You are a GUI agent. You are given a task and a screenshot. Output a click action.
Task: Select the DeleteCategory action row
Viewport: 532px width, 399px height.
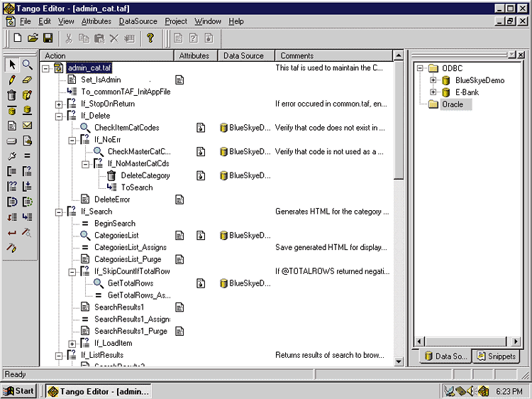click(x=145, y=175)
